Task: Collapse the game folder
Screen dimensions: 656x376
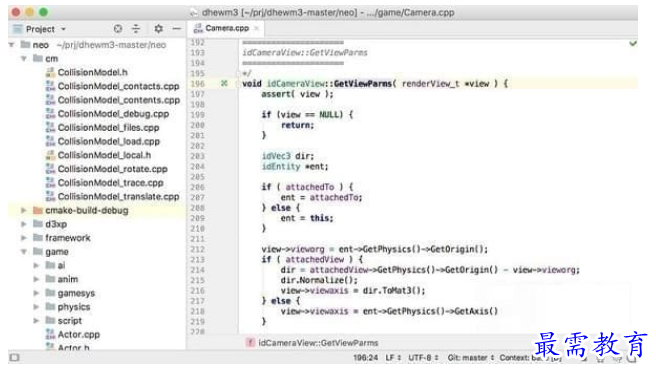Action: tap(24, 252)
